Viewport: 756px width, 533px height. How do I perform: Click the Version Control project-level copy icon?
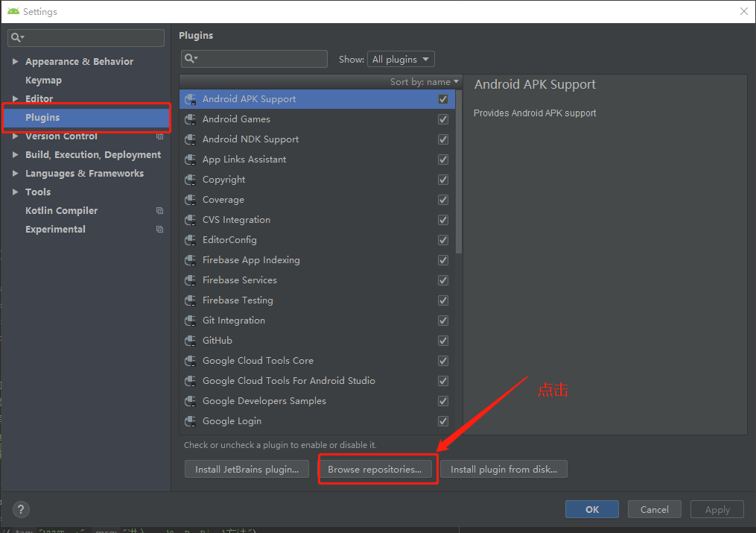[159, 136]
